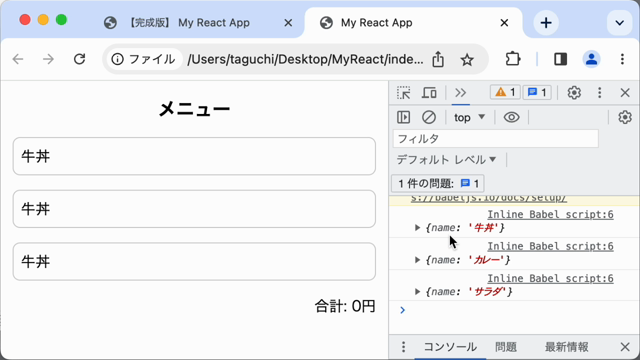
Task: Expand the {name: 'サラダ'} object
Action: tap(417, 291)
